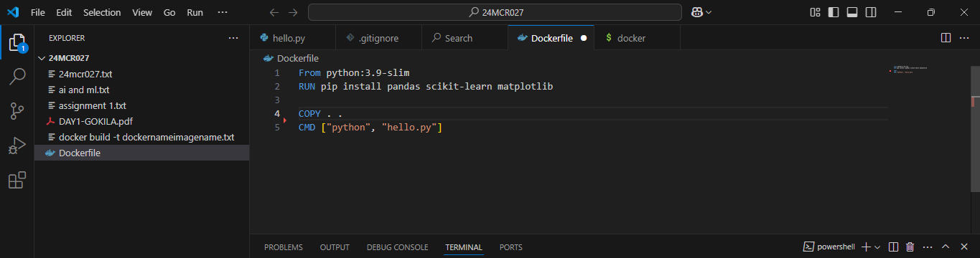Go forward with the right arrow
Viewport: 980px width, 258px height.
293,12
